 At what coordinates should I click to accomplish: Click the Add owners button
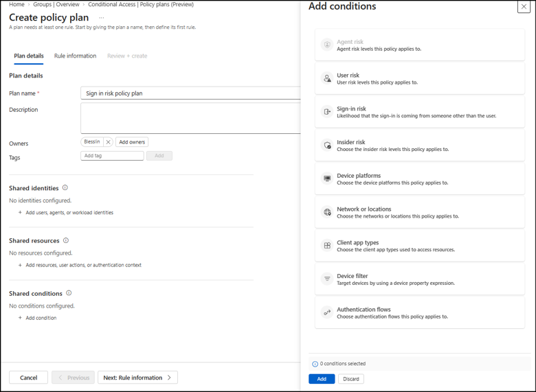click(x=132, y=142)
